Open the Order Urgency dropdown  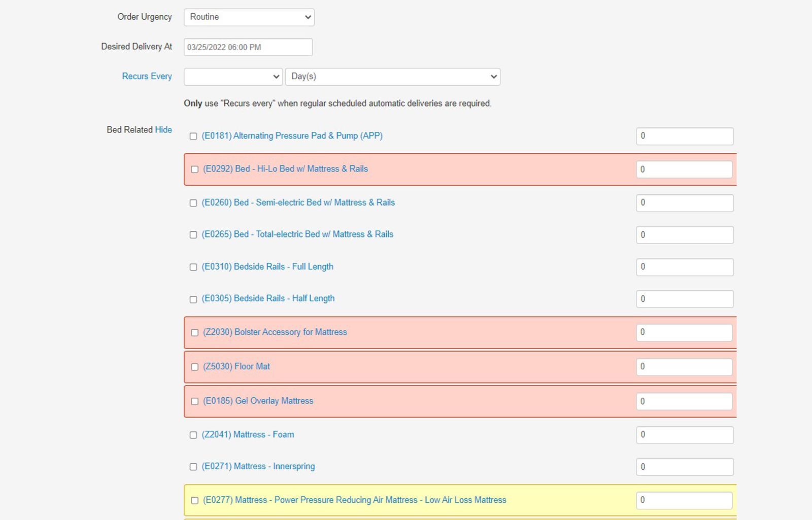(x=249, y=17)
